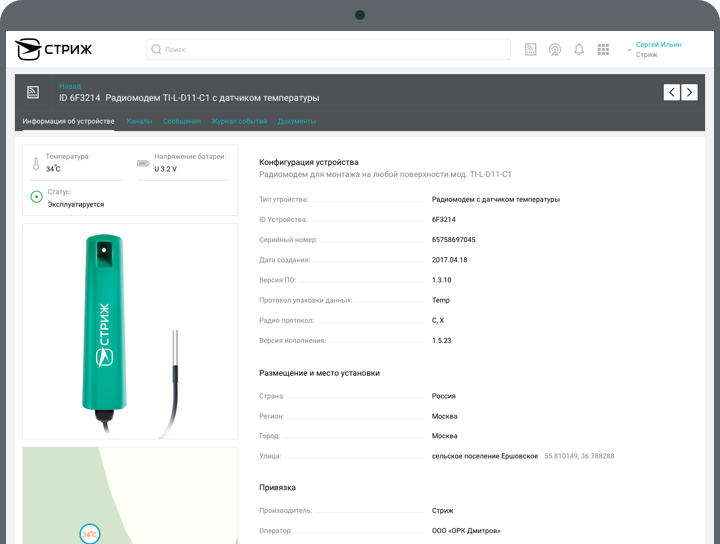Open the base station antenna icon

(x=555, y=49)
